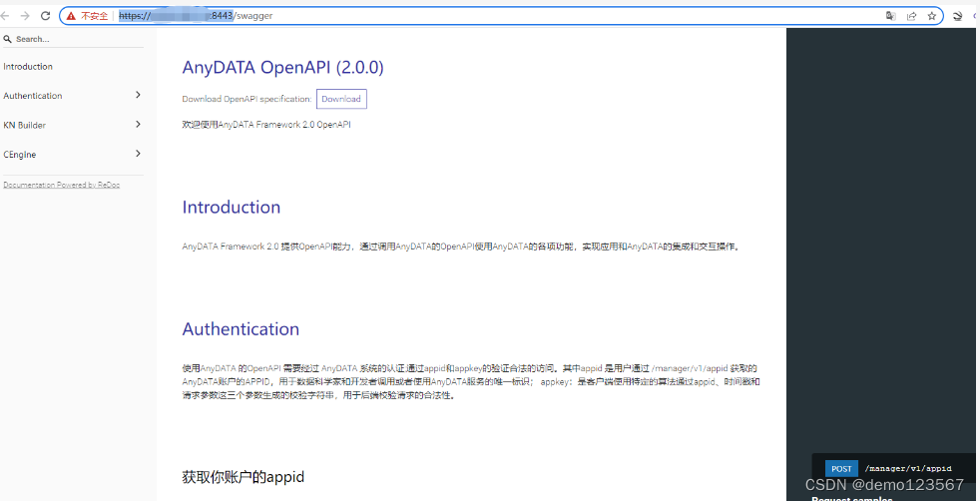980x501 pixels.
Task: Open the Introduction sidebar item
Action: [28, 66]
